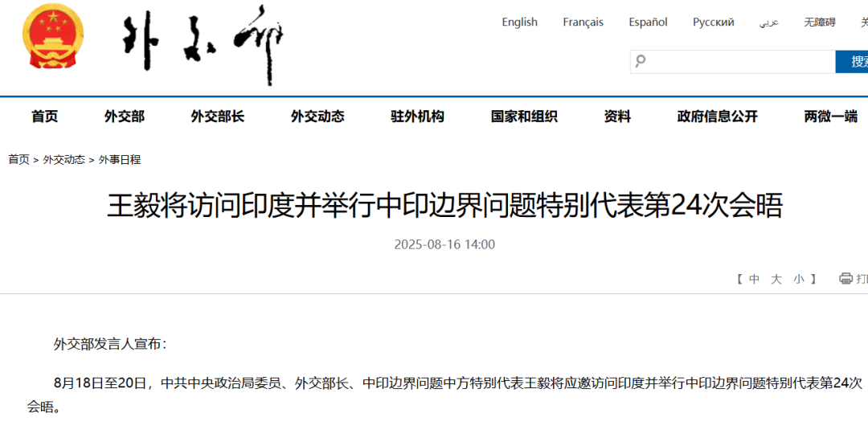Switch language to Arabic (عربي)
The height and width of the screenshot is (430, 868).
[769, 23]
